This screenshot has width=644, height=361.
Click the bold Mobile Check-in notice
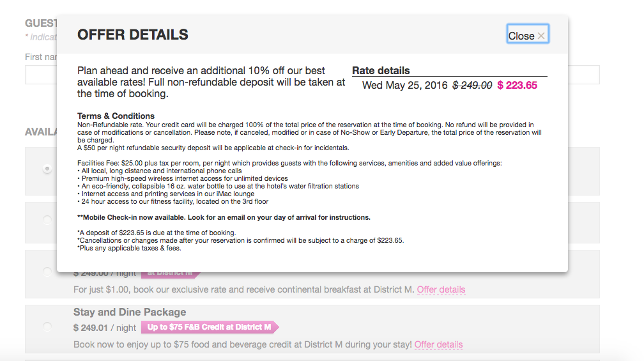pyautogui.click(x=224, y=217)
